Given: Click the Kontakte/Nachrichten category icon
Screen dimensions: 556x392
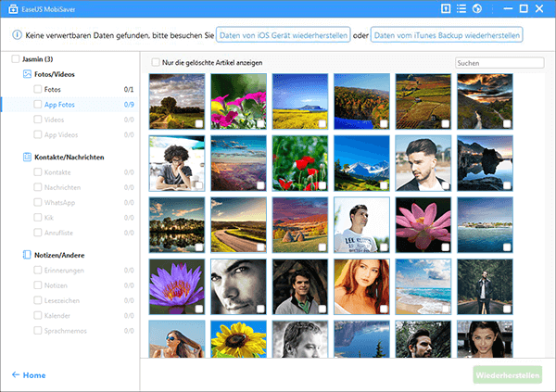Looking at the screenshot, I should click(x=26, y=158).
